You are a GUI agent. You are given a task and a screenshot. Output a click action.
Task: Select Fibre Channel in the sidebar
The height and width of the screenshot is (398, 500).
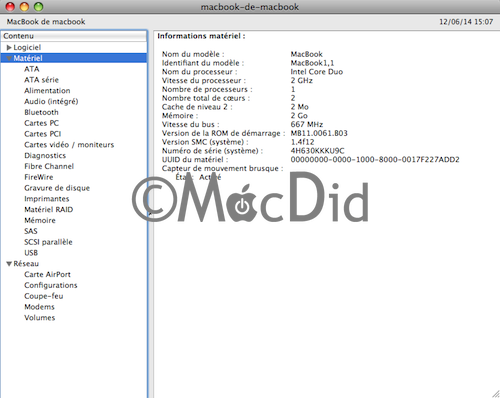pos(49,166)
